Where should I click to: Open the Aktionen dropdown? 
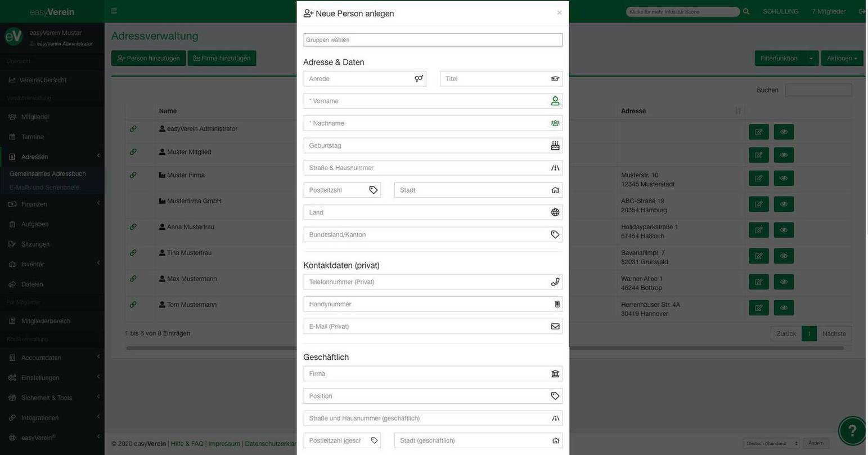pos(842,59)
